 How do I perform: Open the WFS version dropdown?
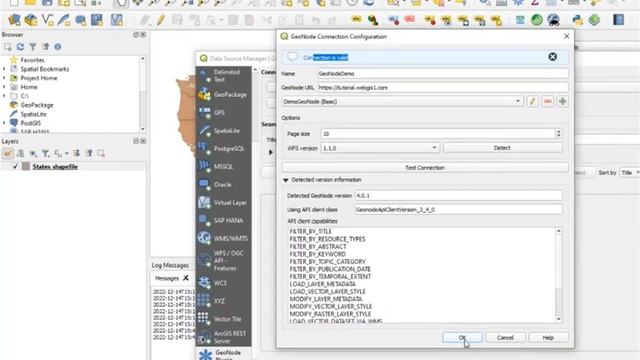pyautogui.click(x=380, y=148)
